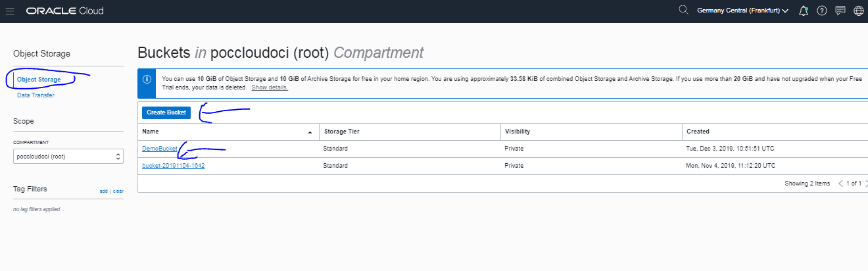Click the Created column header
868x271 pixels.
(x=698, y=132)
